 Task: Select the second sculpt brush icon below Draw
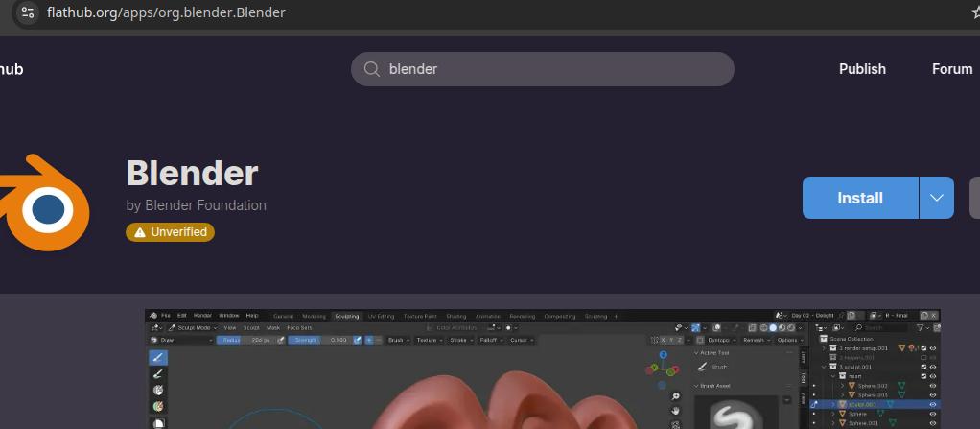click(x=157, y=374)
